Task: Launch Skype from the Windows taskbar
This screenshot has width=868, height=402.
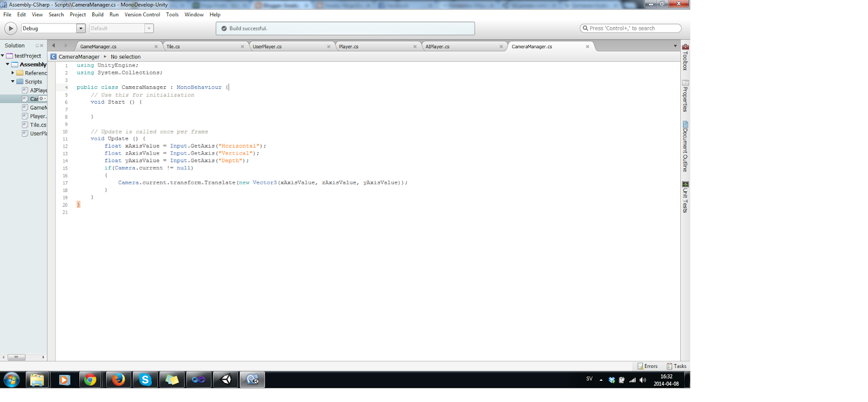Action: [145, 380]
